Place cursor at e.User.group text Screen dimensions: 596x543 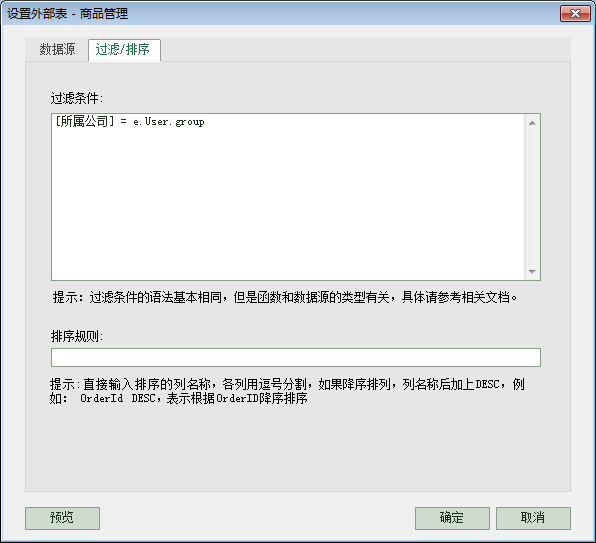169,122
